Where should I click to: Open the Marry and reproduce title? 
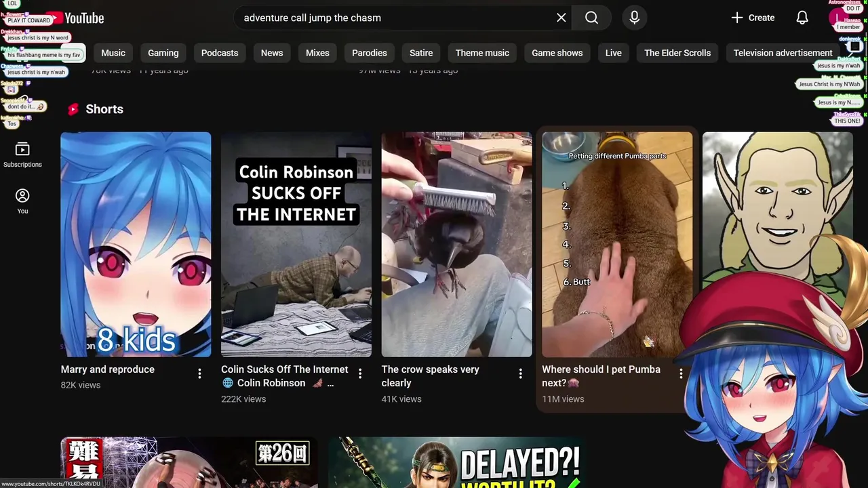[x=108, y=369]
